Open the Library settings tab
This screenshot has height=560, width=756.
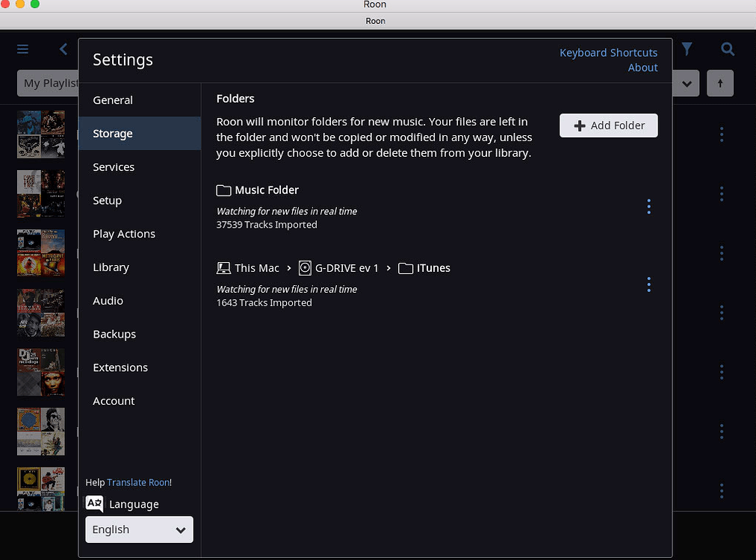[x=140, y=267]
